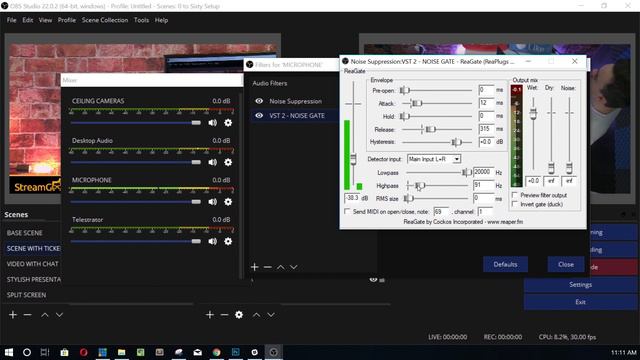Move scene up arrow
Image resolution: width=640 pixels, height=360 pixels.
coord(45,315)
